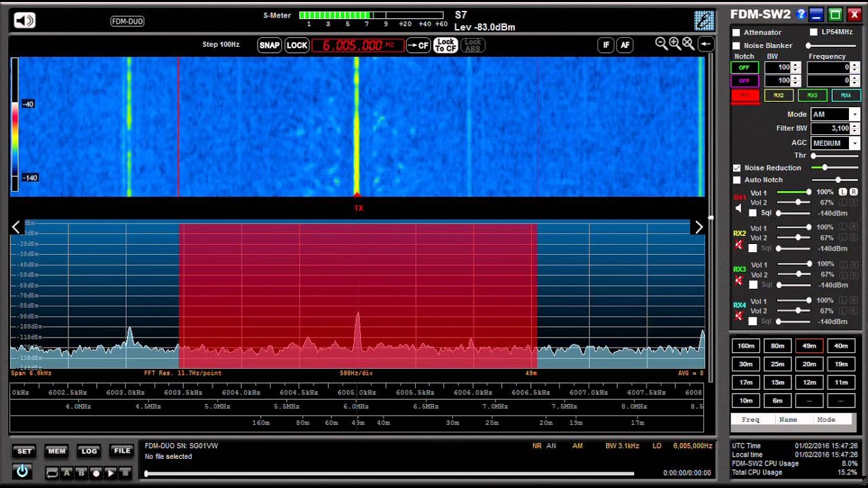Screen dimensions: 868x488
Task: Mute audio with the speaker icon
Action: pyautogui.click(x=24, y=20)
